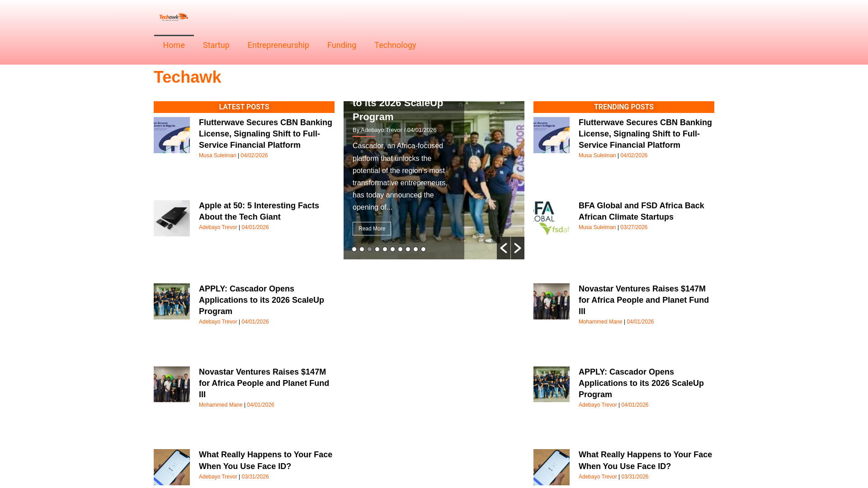
Task: Click Musa Suleiman under BFA Global post
Action: click(x=597, y=227)
